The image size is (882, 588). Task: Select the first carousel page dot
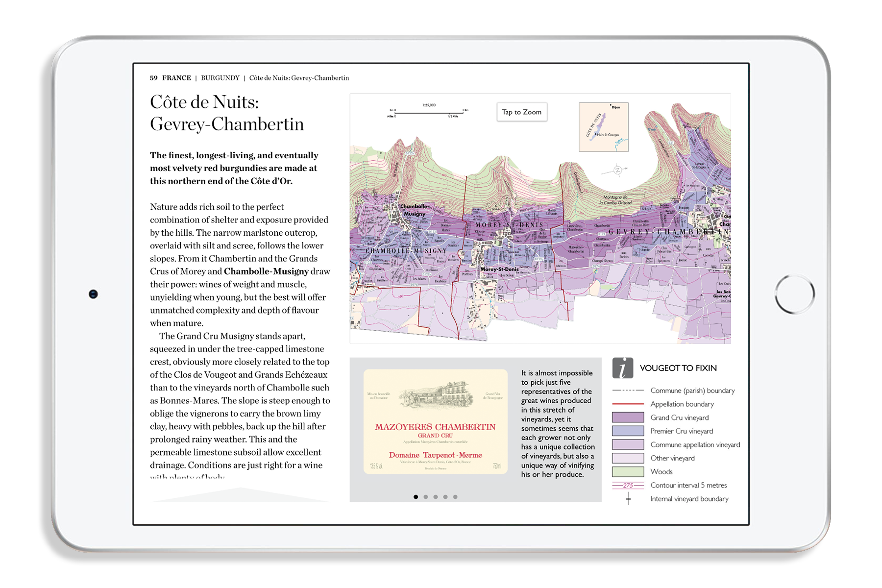pos(416,497)
